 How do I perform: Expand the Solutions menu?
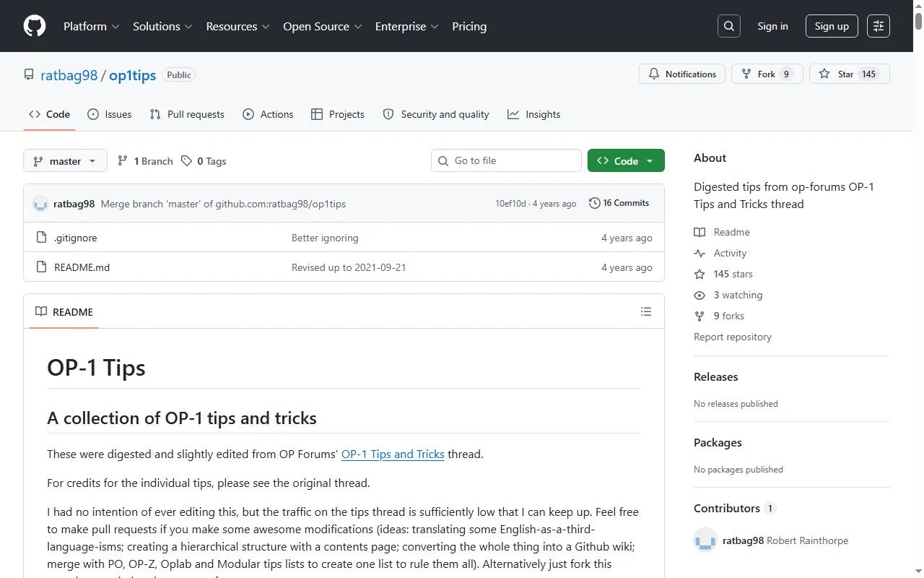point(162,26)
